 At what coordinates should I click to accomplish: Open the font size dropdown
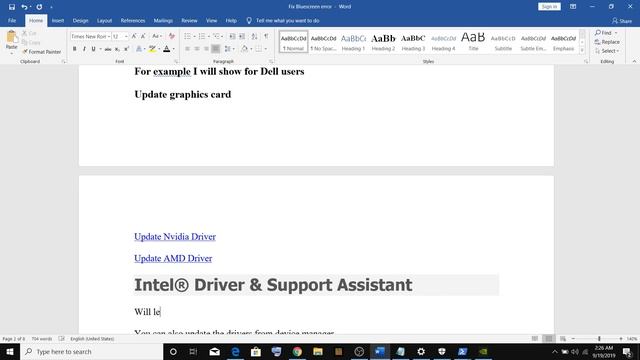click(x=126, y=37)
